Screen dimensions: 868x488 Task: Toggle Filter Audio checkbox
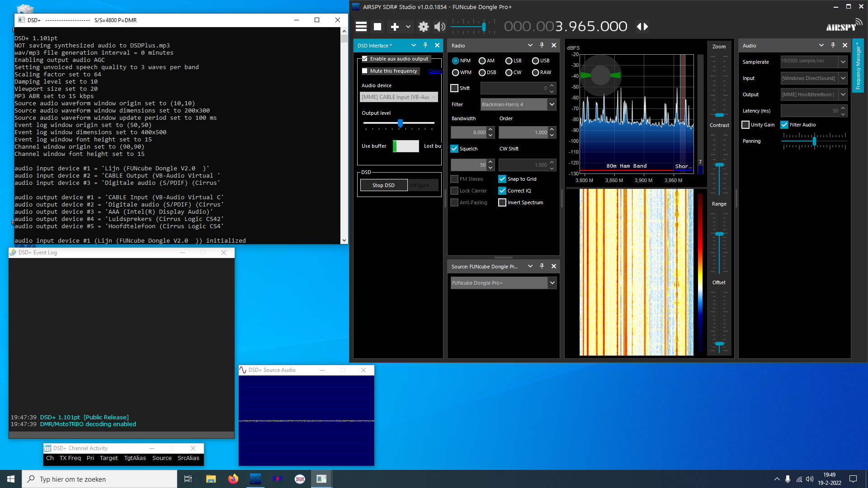(784, 125)
